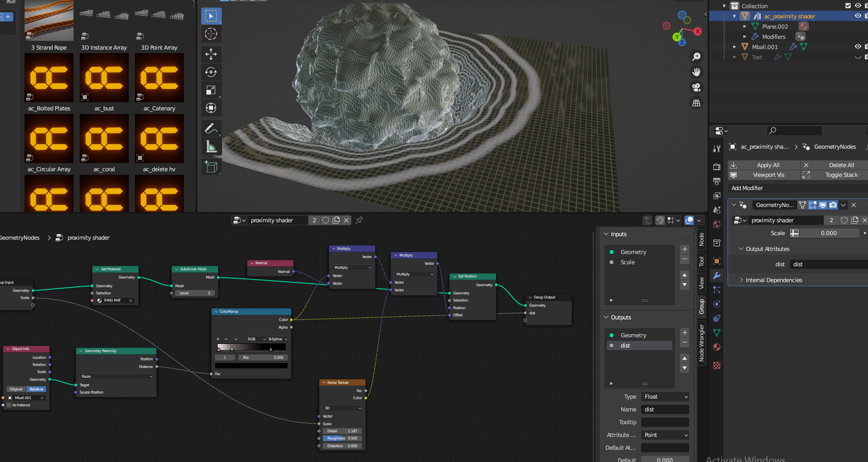Open the Particles properties tab
Viewport: 868px width, 462px height.
[x=717, y=290]
